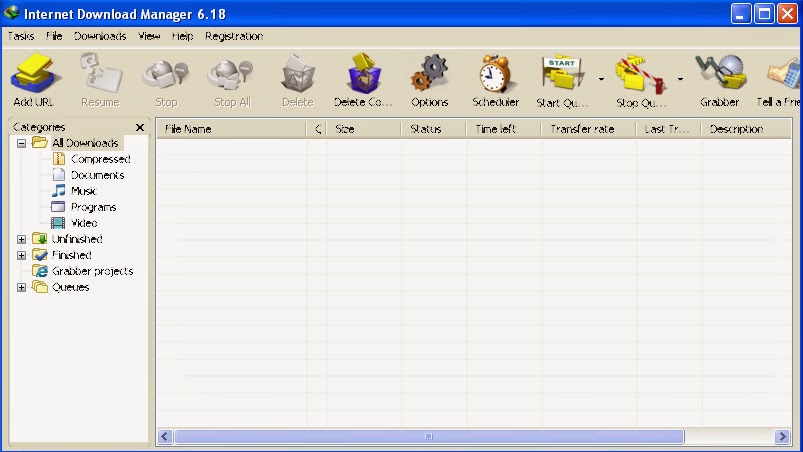Image resolution: width=803 pixels, height=452 pixels.
Task: Sort by File Name column header
Action: click(230, 129)
